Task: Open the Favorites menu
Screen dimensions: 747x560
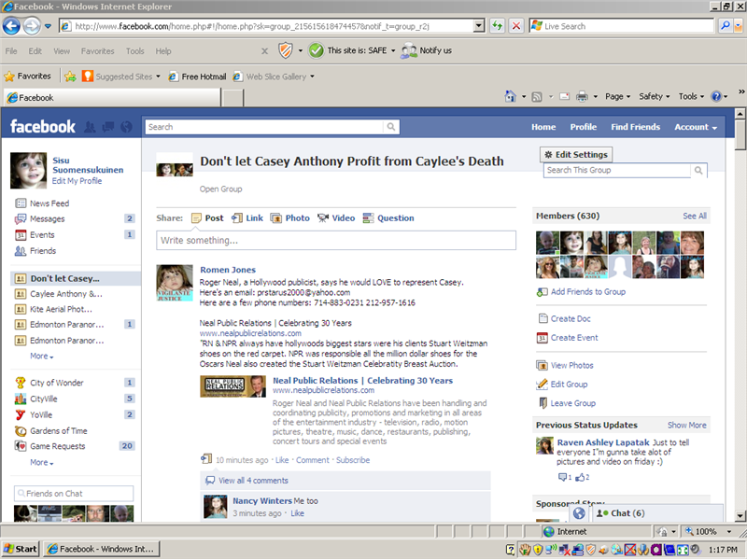Action: pyautogui.click(x=96, y=51)
